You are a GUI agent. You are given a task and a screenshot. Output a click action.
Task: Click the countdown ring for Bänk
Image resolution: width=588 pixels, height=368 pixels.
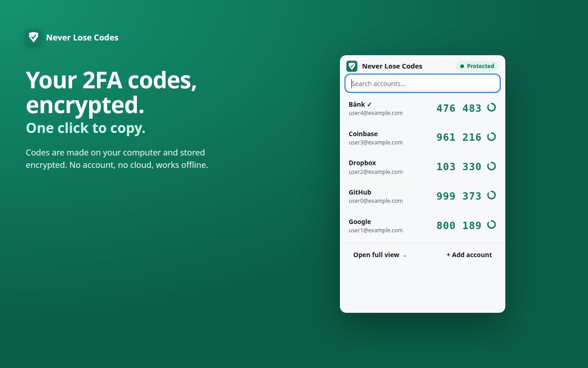click(x=492, y=107)
